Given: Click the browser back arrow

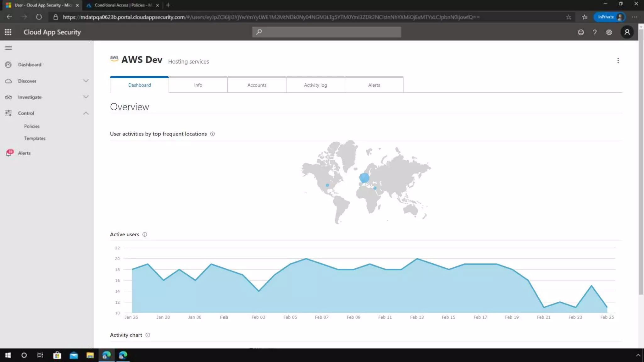Looking at the screenshot, I should point(9,17).
